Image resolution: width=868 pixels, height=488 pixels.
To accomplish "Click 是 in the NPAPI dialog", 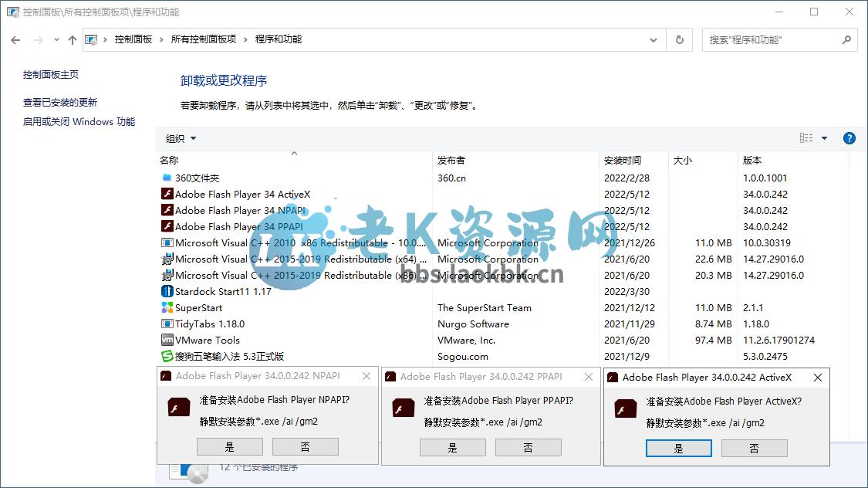I will [x=230, y=446].
